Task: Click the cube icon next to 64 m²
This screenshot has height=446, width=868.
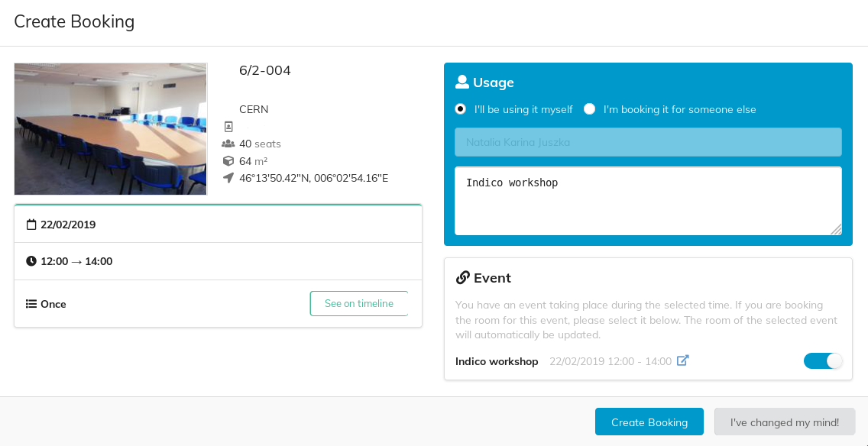Action: [x=228, y=161]
